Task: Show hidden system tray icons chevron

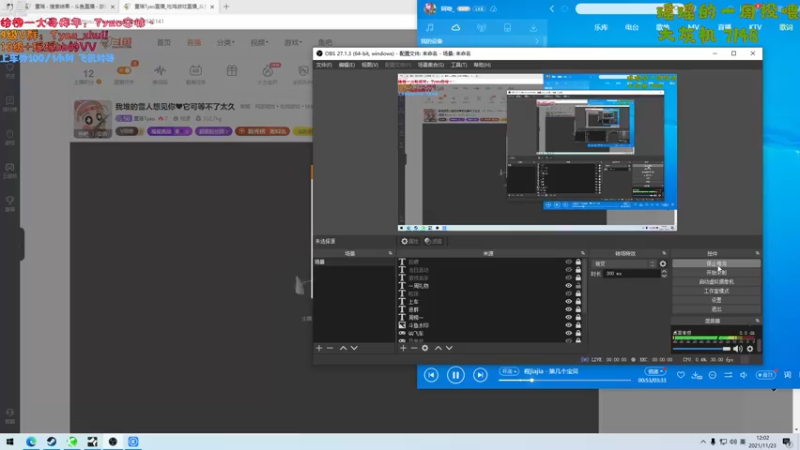Action: (x=703, y=442)
